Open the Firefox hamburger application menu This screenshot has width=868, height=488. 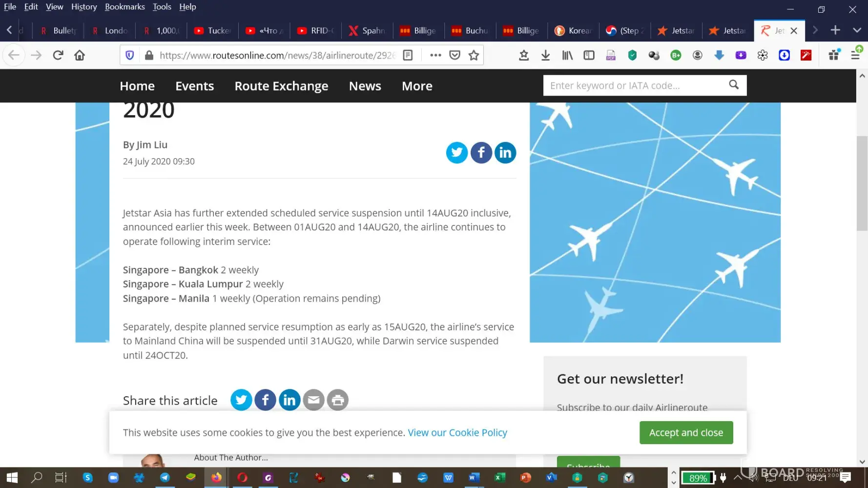coord(855,55)
